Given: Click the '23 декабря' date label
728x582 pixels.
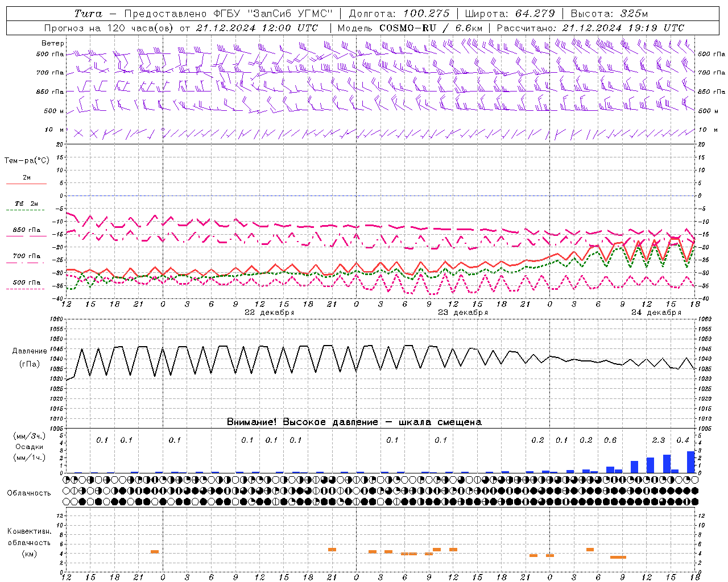Looking at the screenshot, I should (x=463, y=313).
